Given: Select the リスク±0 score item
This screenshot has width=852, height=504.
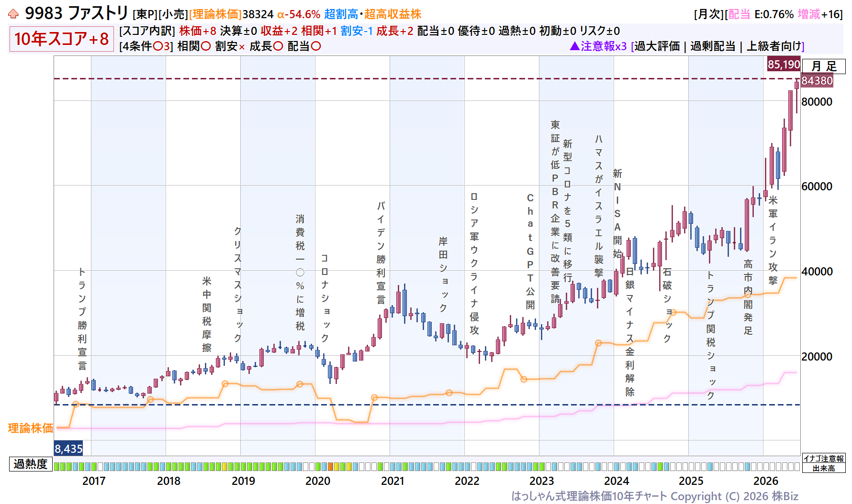Looking at the screenshot, I should [x=600, y=31].
